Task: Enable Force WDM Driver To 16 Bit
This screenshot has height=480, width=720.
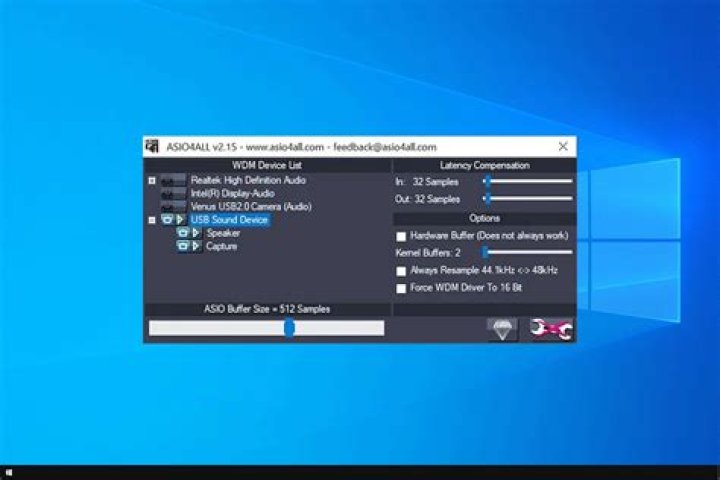Action: click(x=402, y=288)
